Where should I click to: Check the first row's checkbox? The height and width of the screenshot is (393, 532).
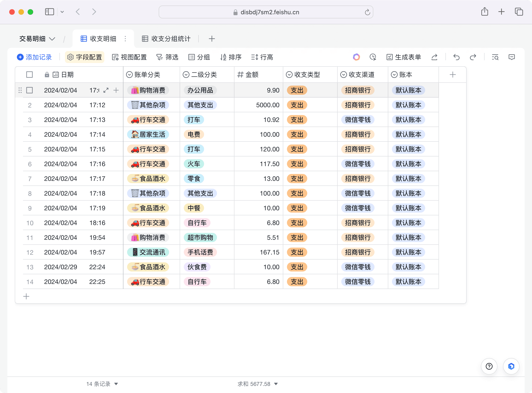29,90
